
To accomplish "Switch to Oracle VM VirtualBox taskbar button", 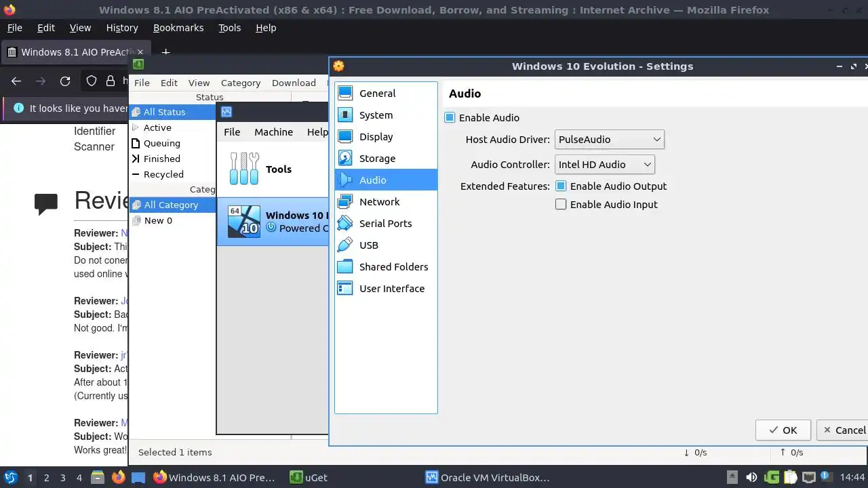I will pos(488,477).
